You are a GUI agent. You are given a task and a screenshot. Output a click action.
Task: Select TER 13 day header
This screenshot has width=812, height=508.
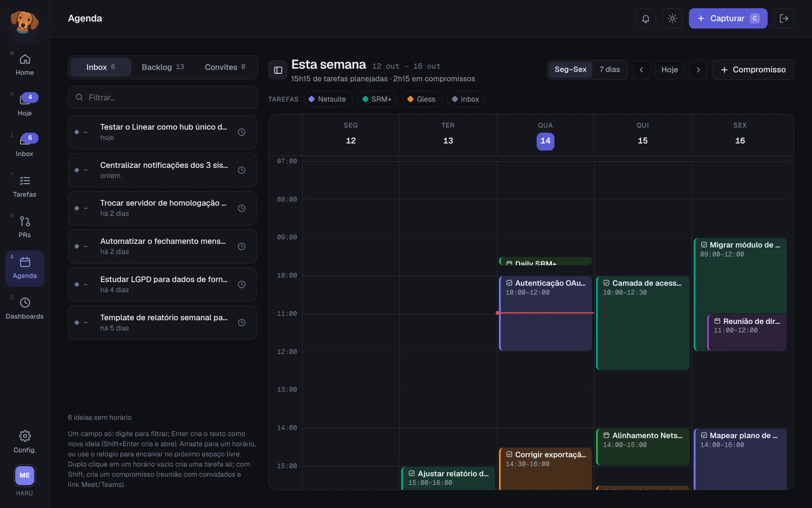[448, 135]
